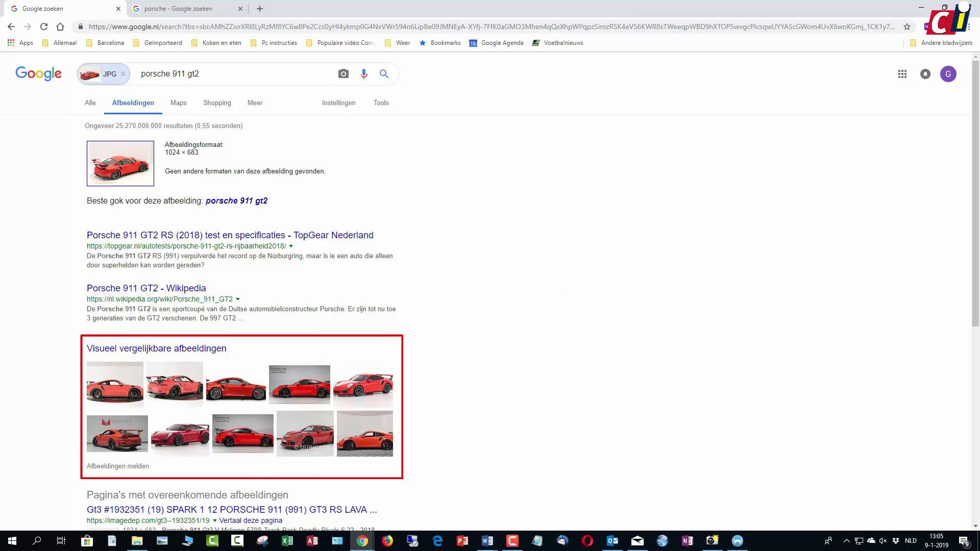Launch Excel from the taskbar
This screenshot has height=551, width=980.
[x=288, y=540]
